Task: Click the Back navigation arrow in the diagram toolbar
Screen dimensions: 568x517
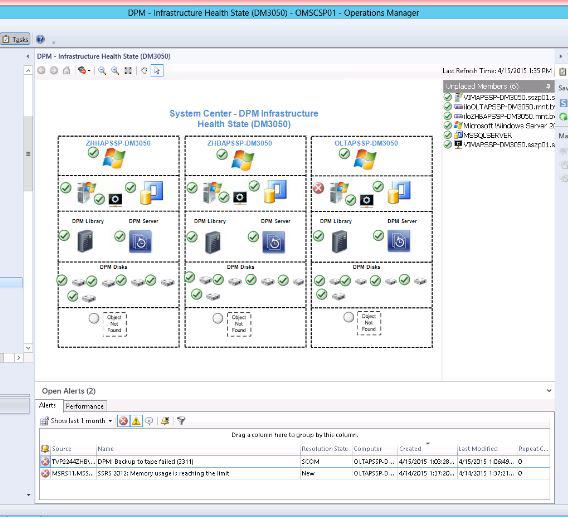Action: click(41, 71)
